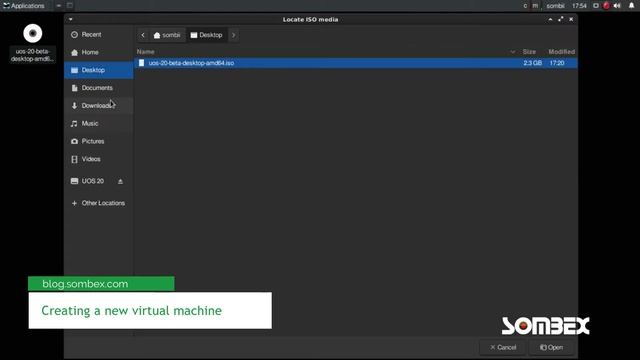
Task: Click the Open button
Action: pyautogui.click(x=551, y=347)
